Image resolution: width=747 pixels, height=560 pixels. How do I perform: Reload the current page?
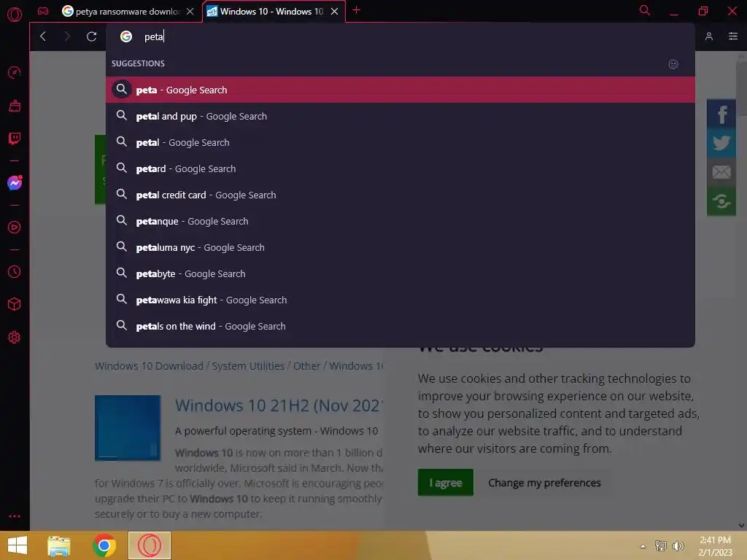[x=91, y=36]
